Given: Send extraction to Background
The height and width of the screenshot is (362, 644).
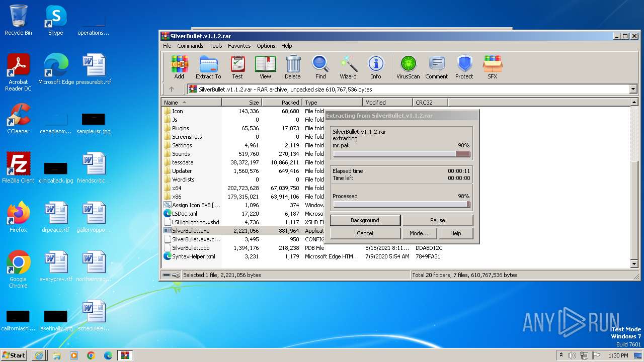Looking at the screenshot, I should [x=365, y=220].
